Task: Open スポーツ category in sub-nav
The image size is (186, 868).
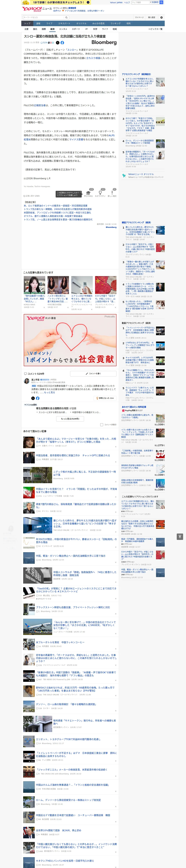Action: pos(76,29)
